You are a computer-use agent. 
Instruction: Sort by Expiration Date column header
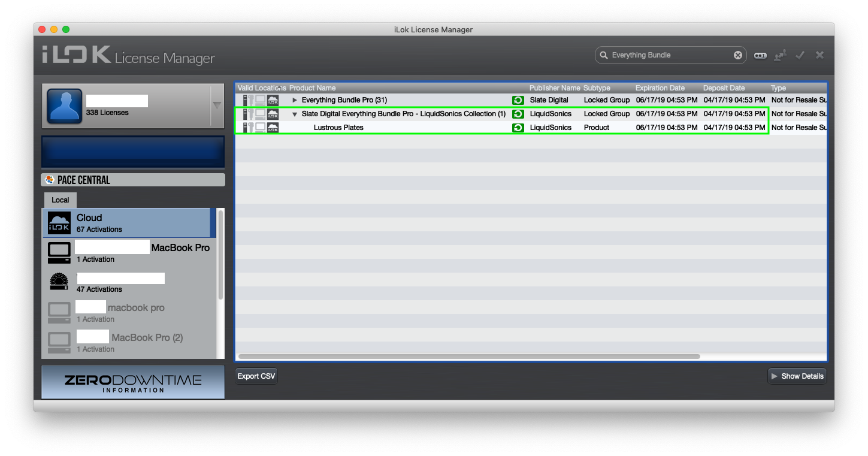[x=660, y=88]
